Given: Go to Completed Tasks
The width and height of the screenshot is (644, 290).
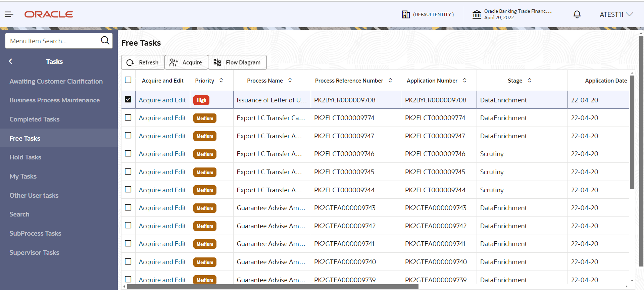Looking at the screenshot, I should (35, 119).
